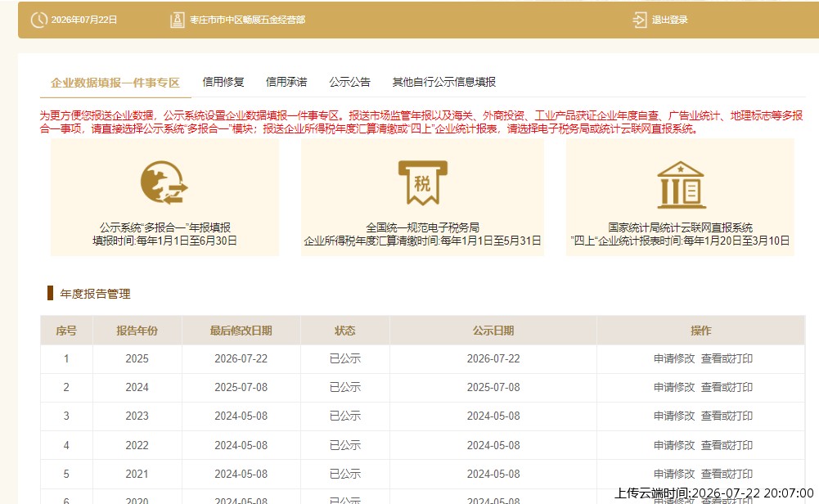This screenshot has width=819, height=504.
Task: Switch to the 信用承诺 tab
Action: 286,82
